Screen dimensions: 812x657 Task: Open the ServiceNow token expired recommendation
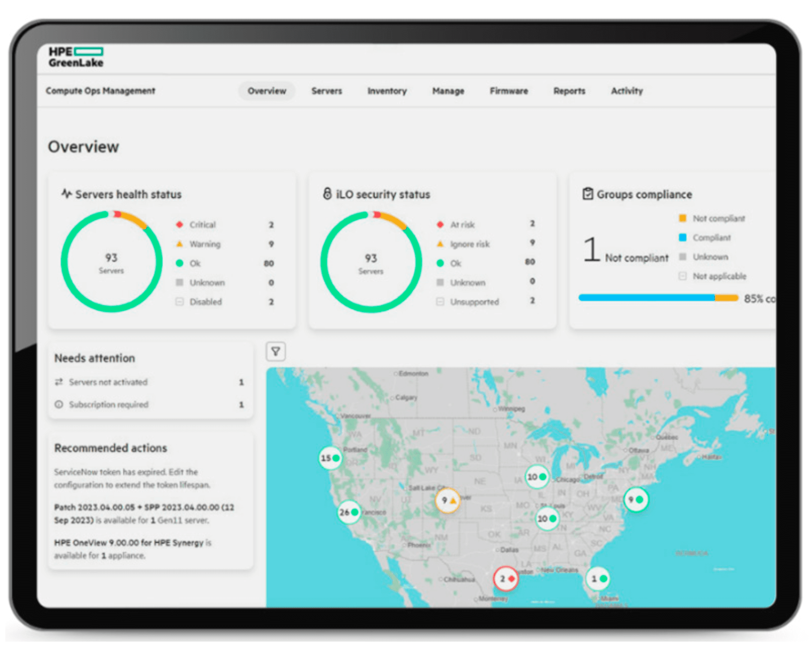pos(132,478)
